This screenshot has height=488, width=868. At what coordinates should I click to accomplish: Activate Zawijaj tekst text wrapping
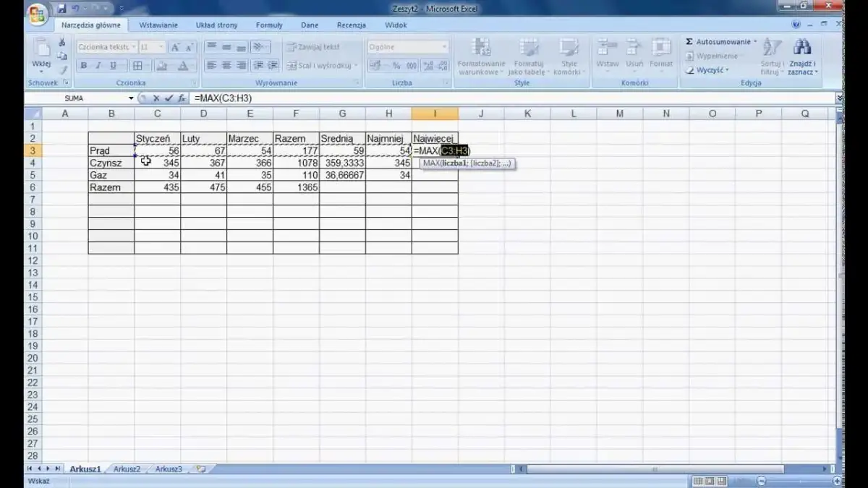pyautogui.click(x=314, y=46)
